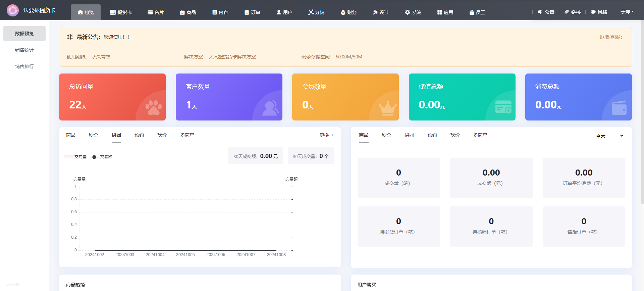The width and height of the screenshot is (644, 291).
Task: Switch to 秒杀 tab in chart panel
Action: coord(94,135)
